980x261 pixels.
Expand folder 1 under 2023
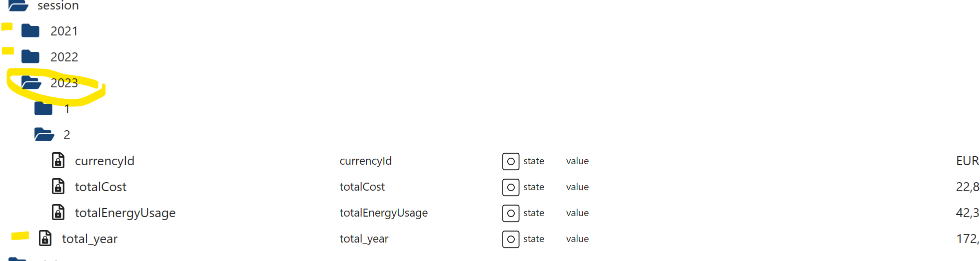pyautogui.click(x=43, y=109)
